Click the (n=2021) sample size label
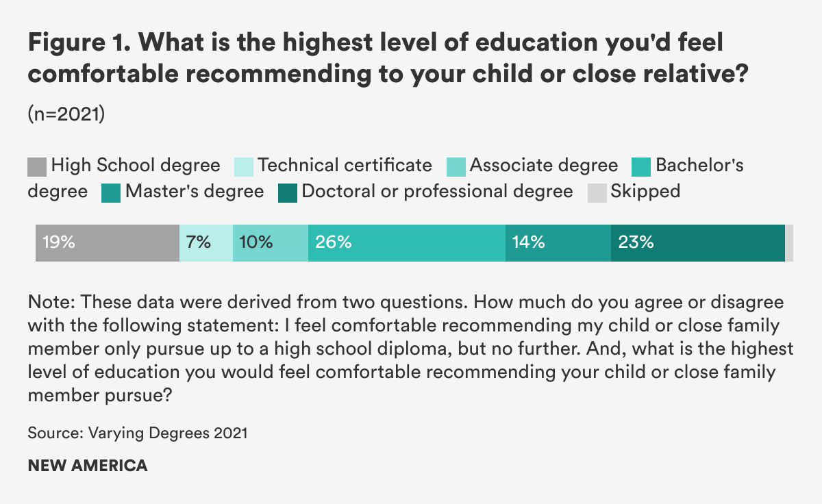Image resolution: width=822 pixels, height=504 pixels. (66, 114)
